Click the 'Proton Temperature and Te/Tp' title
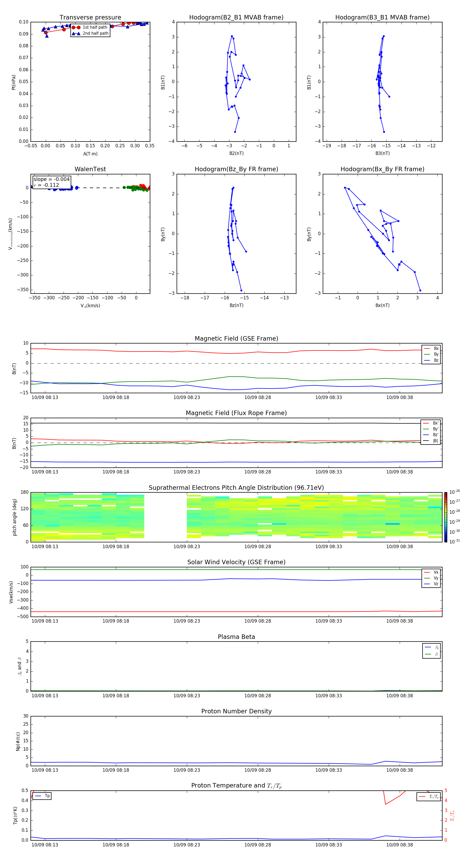 (x=236, y=785)
